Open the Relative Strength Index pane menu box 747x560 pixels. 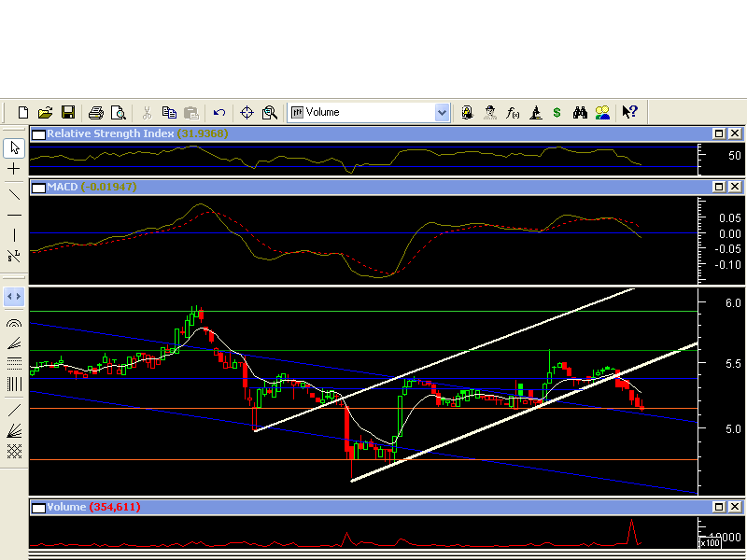click(x=38, y=134)
